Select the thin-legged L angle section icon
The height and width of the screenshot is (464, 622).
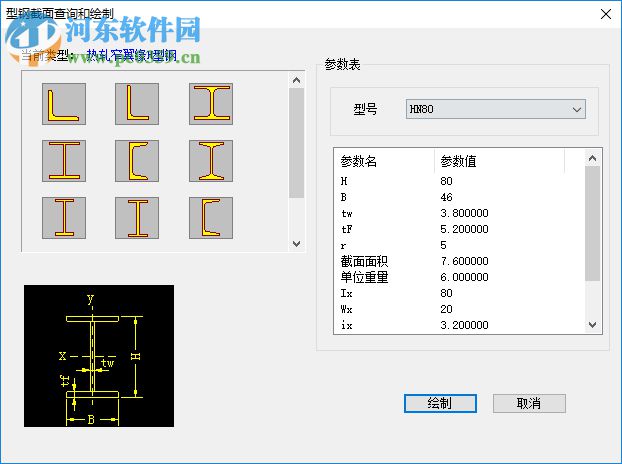pyautogui.click(x=137, y=104)
